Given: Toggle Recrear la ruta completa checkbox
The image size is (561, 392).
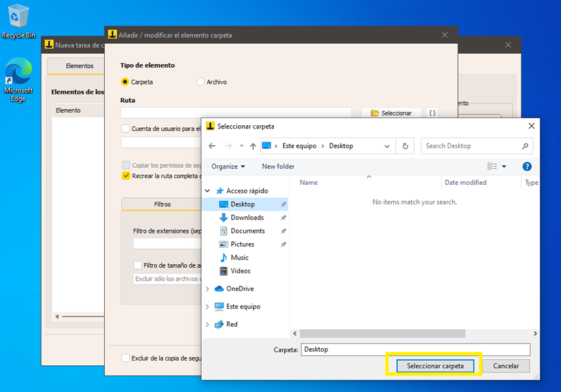Looking at the screenshot, I should point(126,176).
